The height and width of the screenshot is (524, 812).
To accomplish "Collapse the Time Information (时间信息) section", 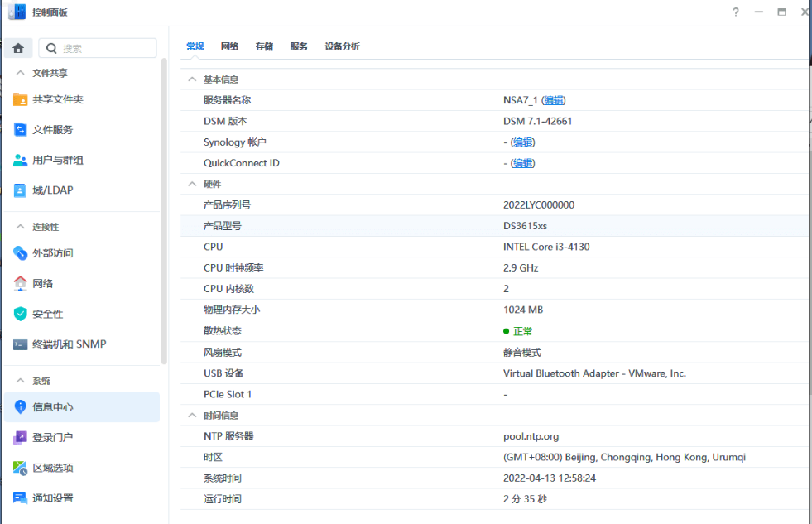I will [x=192, y=416].
